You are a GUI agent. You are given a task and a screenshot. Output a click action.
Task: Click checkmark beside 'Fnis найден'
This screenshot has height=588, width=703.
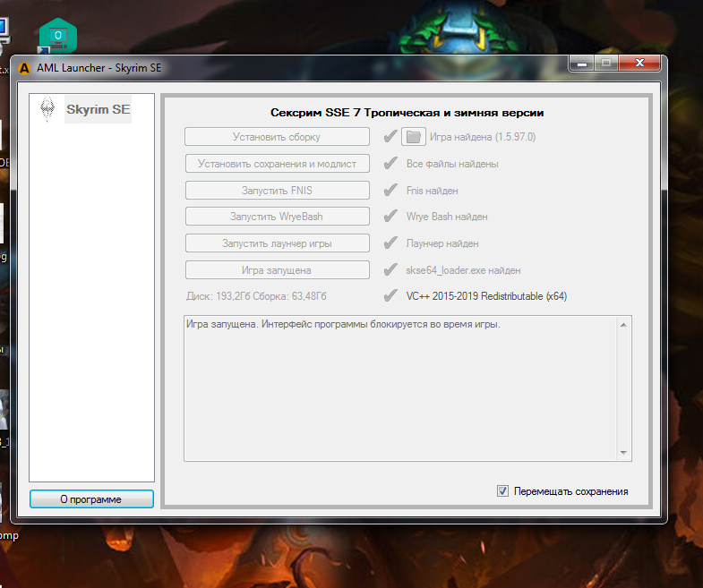[390, 191]
